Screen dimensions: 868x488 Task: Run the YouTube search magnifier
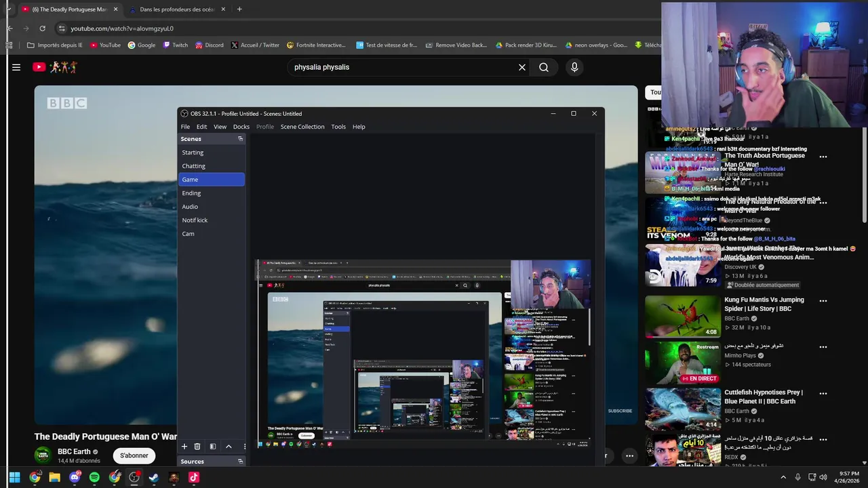click(x=544, y=67)
